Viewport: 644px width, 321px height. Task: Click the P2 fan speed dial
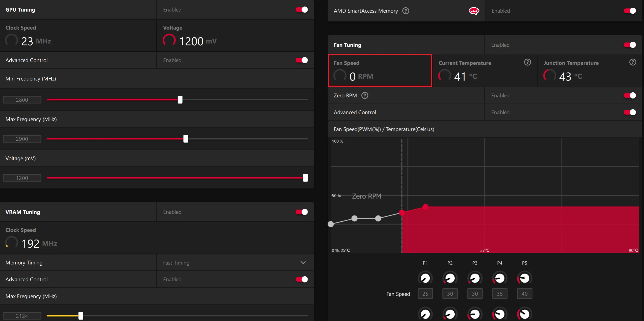coord(450,278)
